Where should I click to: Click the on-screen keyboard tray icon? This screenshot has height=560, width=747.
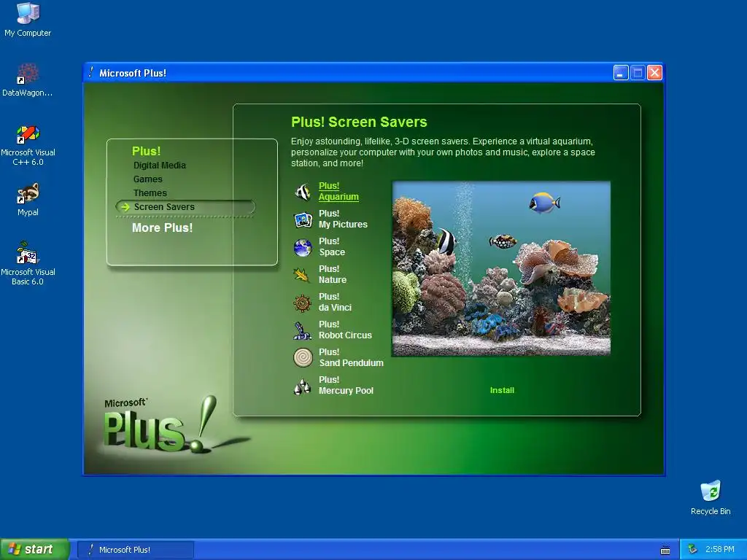point(665,550)
